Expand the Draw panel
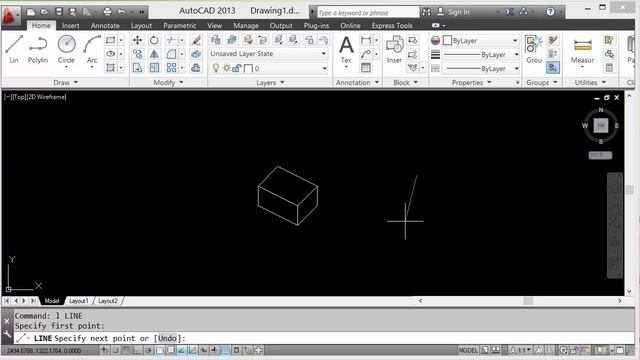Image resolution: width=640 pixels, height=360 pixels. pyautogui.click(x=66, y=82)
